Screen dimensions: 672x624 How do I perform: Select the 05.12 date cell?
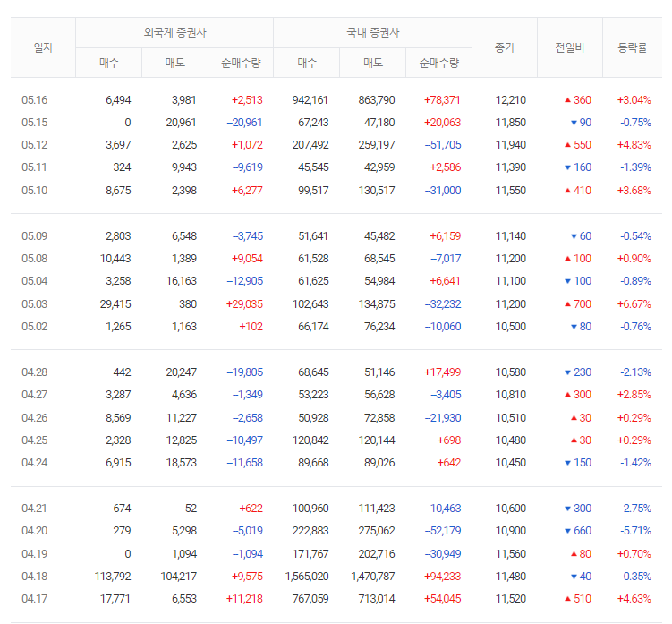point(35,144)
